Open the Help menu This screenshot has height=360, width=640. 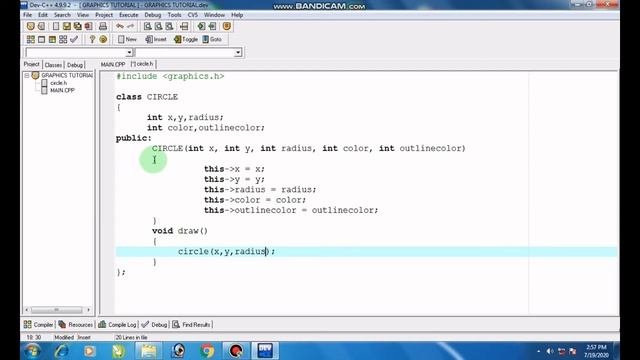237,15
